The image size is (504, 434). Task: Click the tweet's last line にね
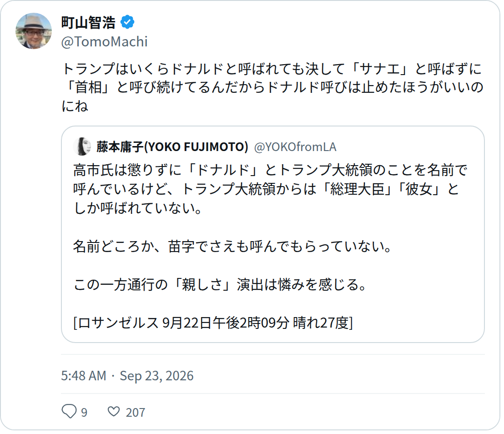(75, 106)
